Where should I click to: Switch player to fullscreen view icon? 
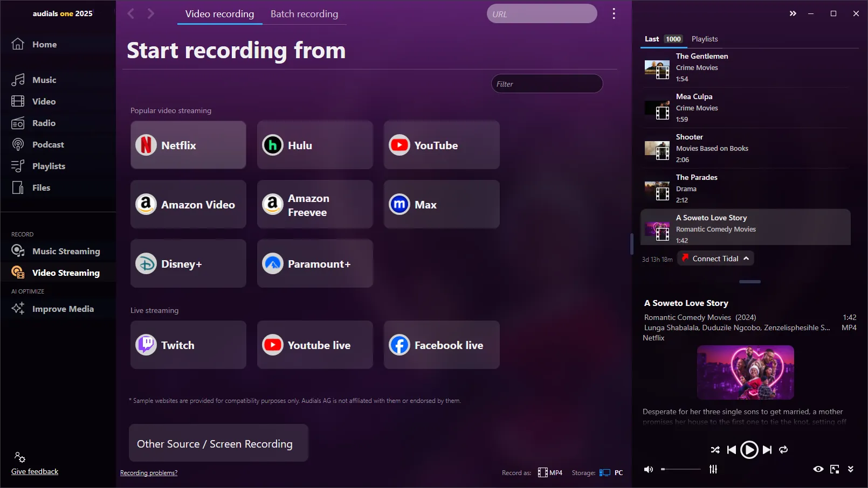835,469
